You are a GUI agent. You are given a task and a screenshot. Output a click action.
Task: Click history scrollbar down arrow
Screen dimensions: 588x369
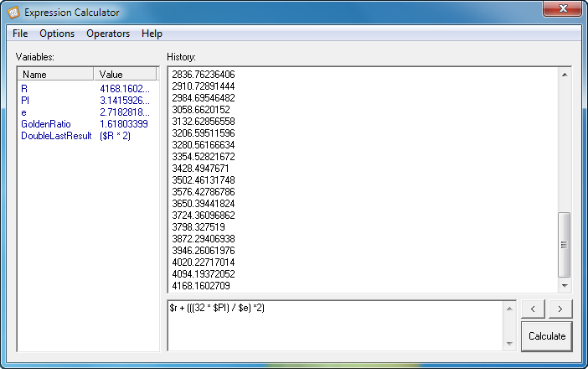565,286
